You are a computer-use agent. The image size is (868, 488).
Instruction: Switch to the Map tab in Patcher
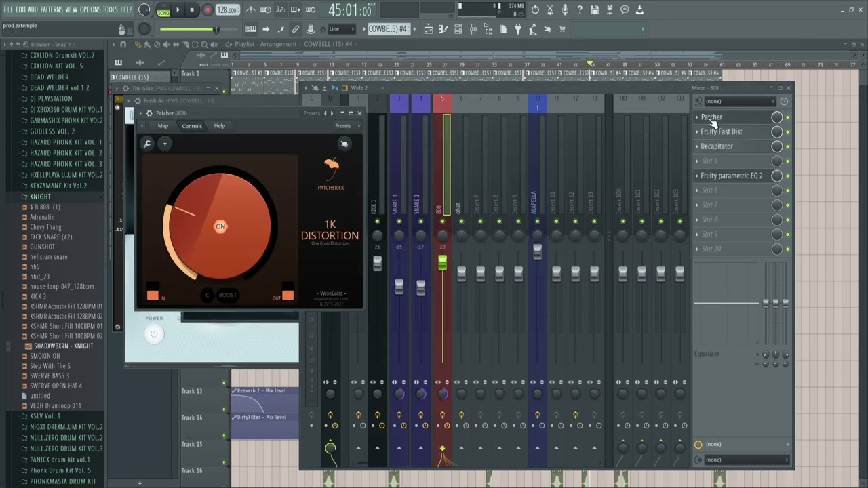click(x=163, y=126)
